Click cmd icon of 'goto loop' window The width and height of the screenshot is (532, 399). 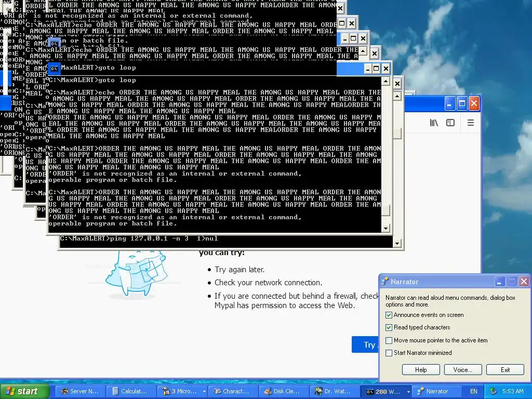click(54, 69)
